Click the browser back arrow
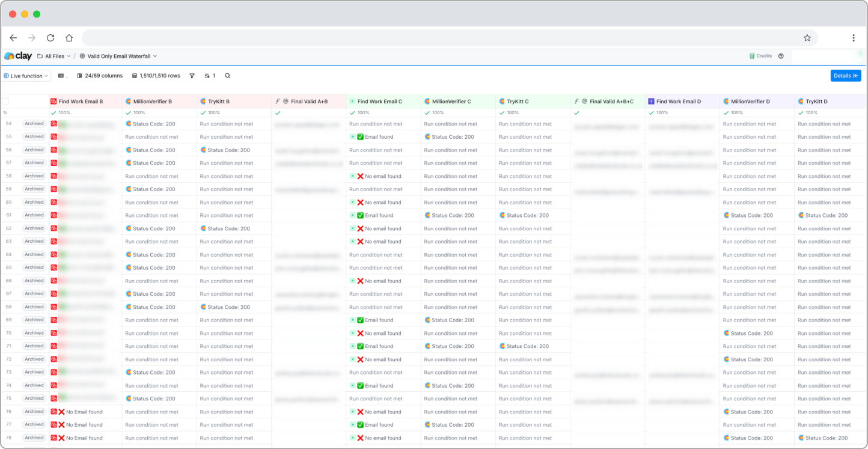Viewport: 868px width, 449px height. tap(13, 38)
